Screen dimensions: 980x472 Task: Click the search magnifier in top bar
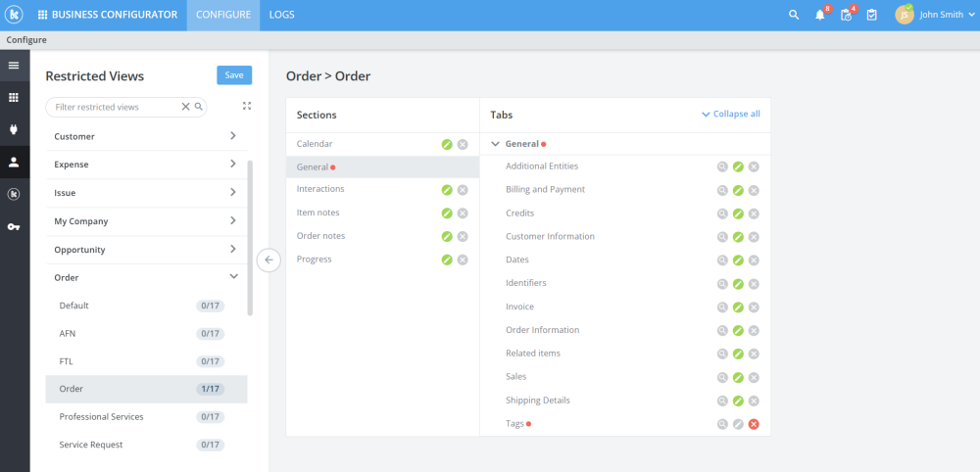click(794, 15)
